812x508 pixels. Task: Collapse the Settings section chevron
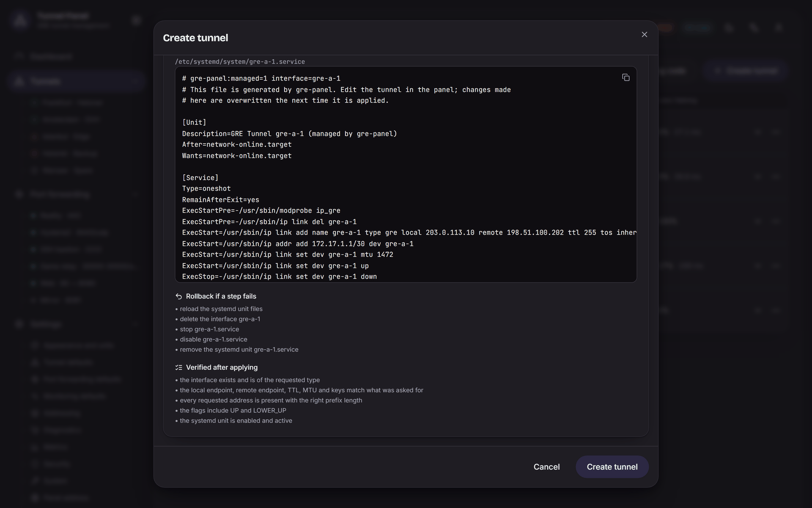136,324
